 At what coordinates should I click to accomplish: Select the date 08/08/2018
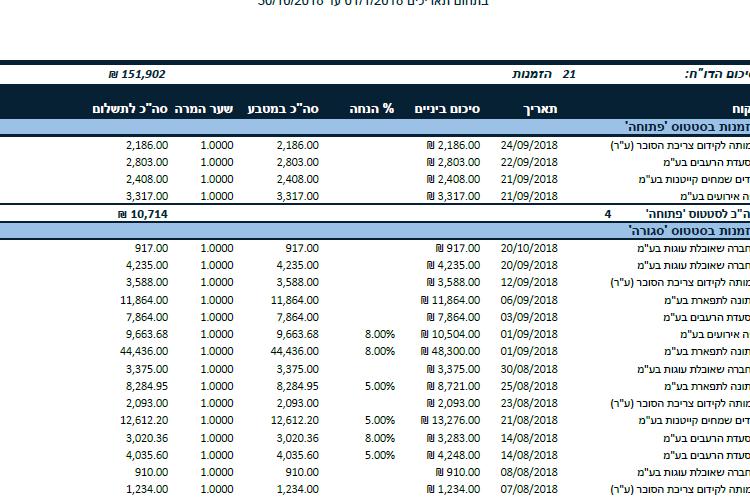529,472
